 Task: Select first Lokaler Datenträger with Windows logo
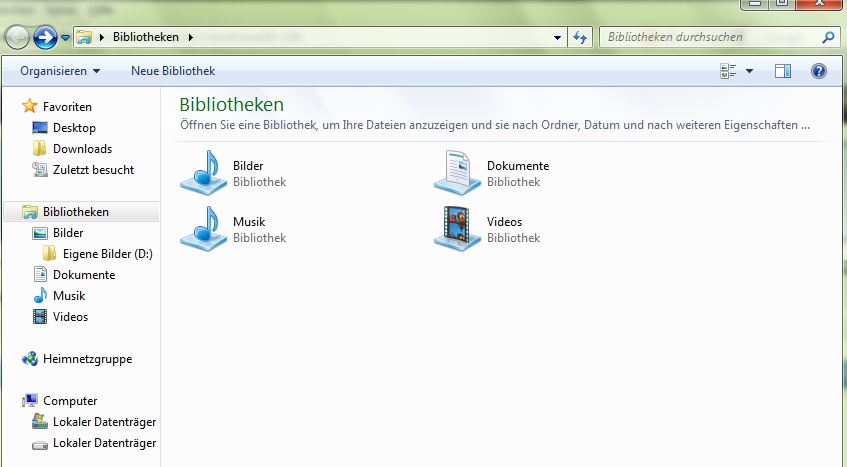tap(104, 422)
